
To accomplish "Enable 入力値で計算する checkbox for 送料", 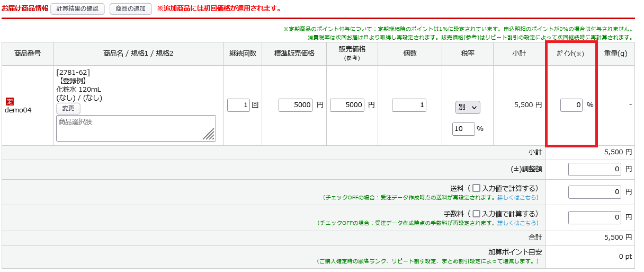I will 477,188.
